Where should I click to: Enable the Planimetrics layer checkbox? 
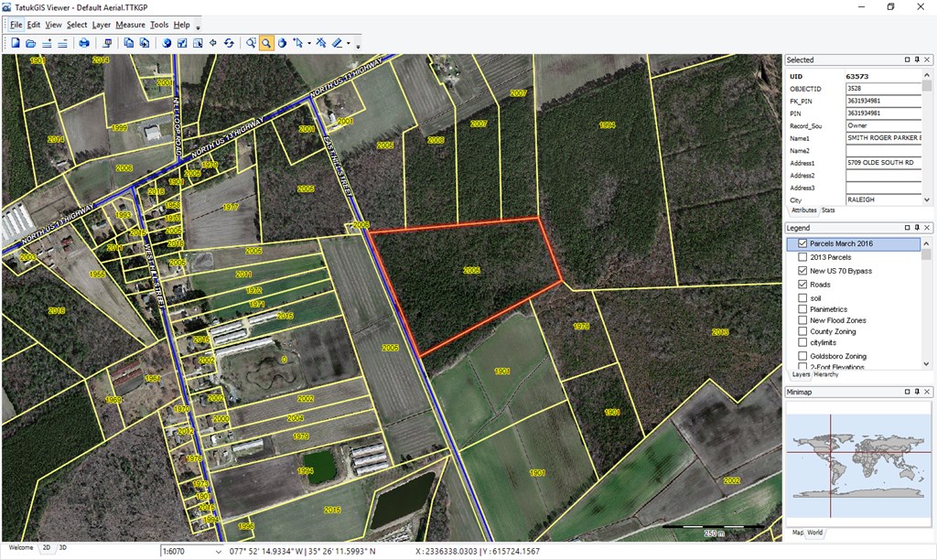(x=802, y=309)
